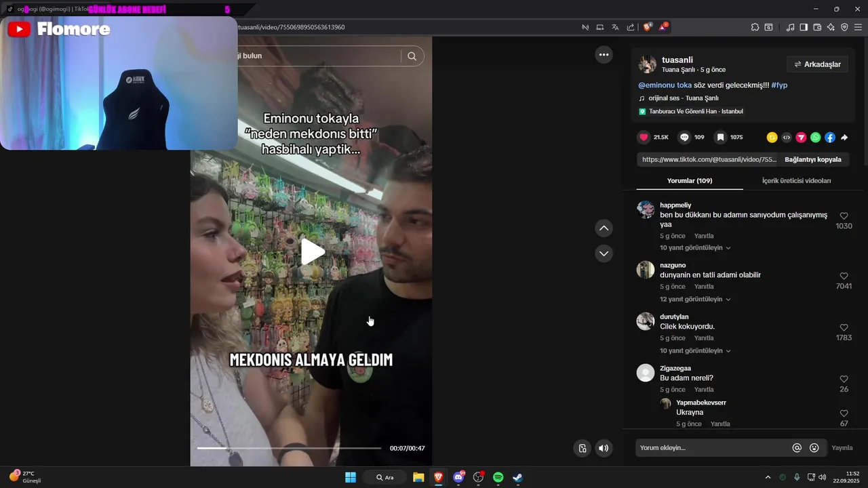This screenshot has height=488, width=868.
Task: Open comments via the speech bubble icon
Action: coord(684,137)
